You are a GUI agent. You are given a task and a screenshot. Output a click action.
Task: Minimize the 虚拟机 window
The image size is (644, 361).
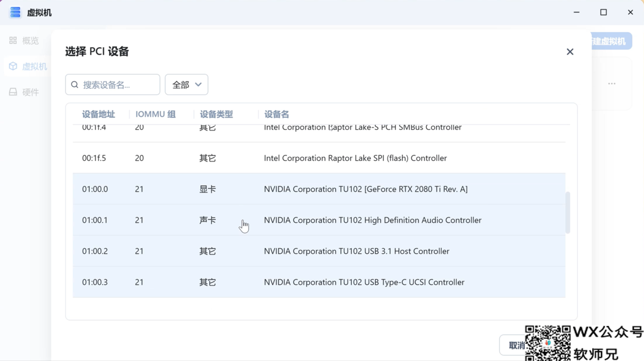pos(577,13)
